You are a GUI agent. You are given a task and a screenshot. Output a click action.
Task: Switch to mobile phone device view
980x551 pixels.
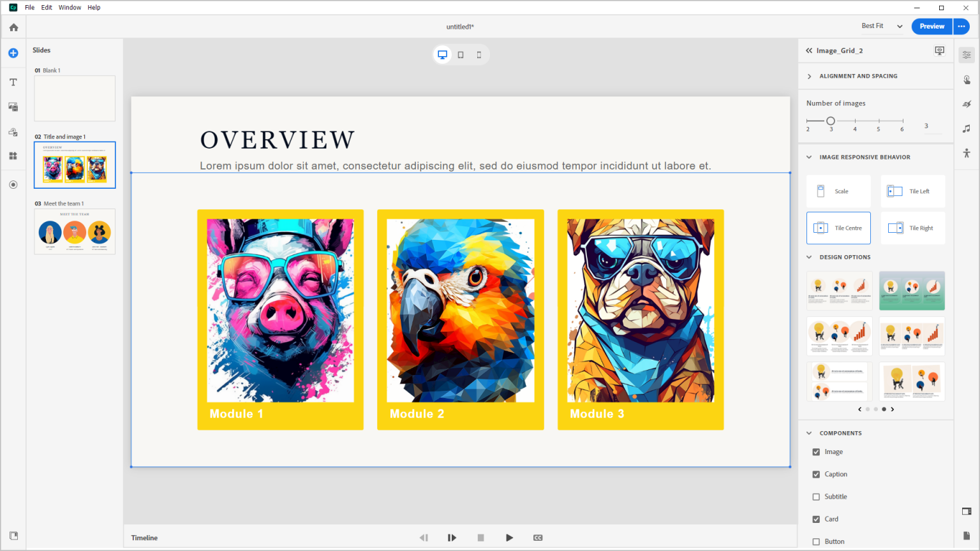coord(479,55)
